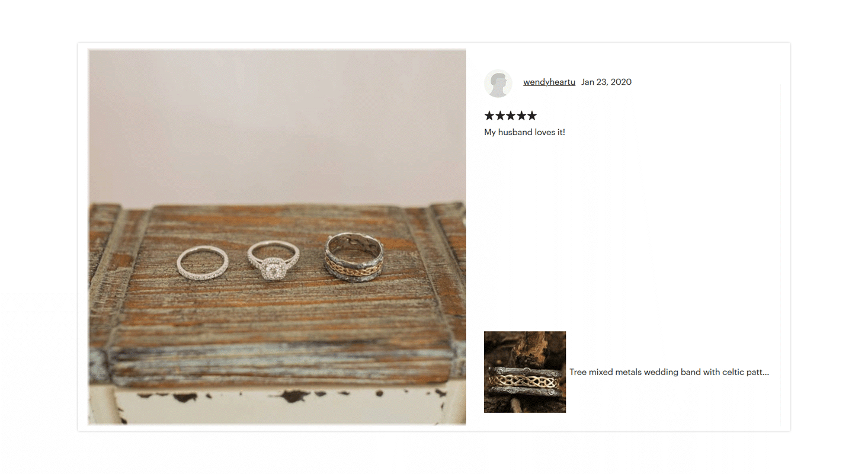
Task: Select the middle star of the rating
Action: pyautogui.click(x=511, y=116)
